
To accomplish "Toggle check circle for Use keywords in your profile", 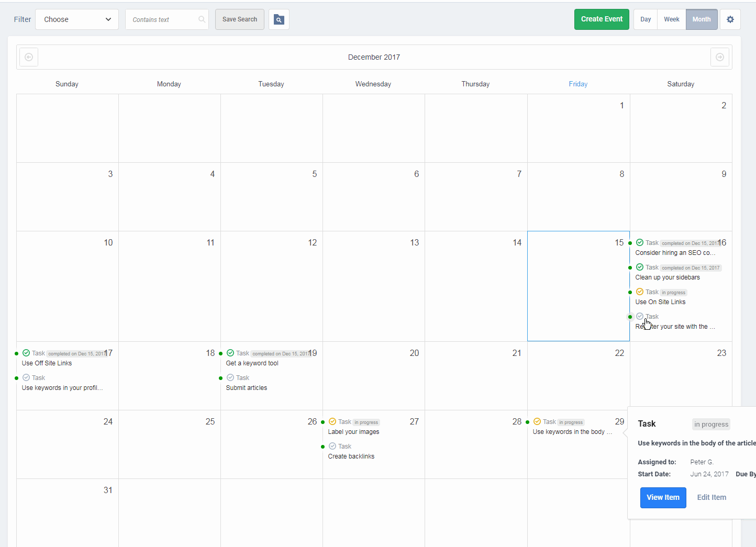I will coord(26,377).
